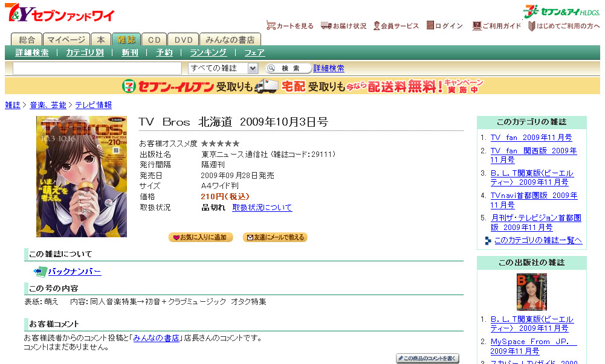
Task: Click the 210円(税込) price text
Action: pyautogui.click(x=225, y=196)
